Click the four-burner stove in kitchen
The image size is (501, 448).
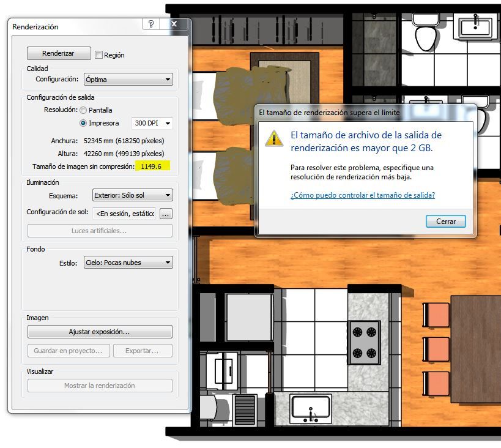click(x=364, y=343)
